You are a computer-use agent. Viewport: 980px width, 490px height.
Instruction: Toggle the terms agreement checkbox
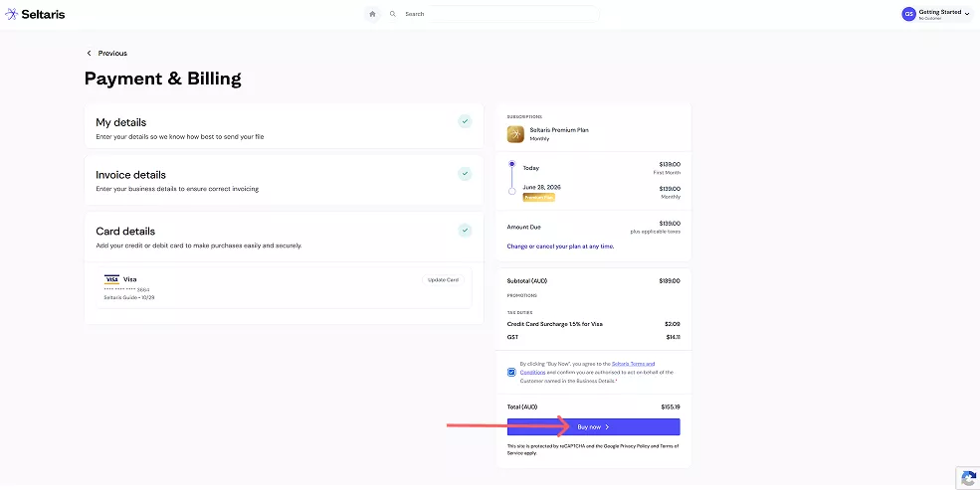point(511,372)
